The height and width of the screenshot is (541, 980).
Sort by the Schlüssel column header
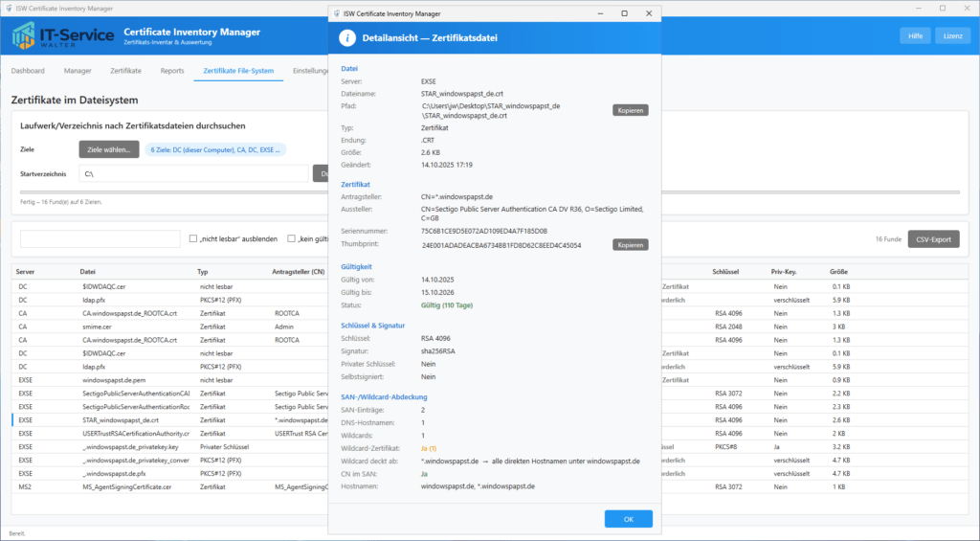(725, 272)
